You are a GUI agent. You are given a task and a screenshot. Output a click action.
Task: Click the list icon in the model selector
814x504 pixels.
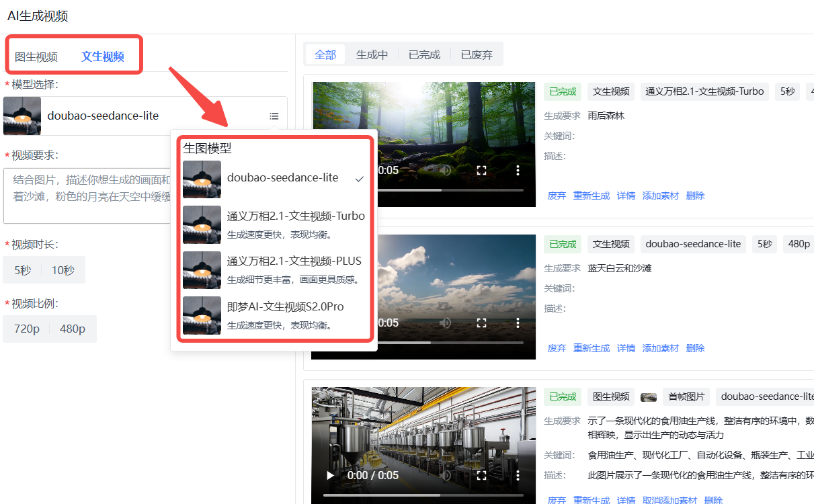coord(274,116)
